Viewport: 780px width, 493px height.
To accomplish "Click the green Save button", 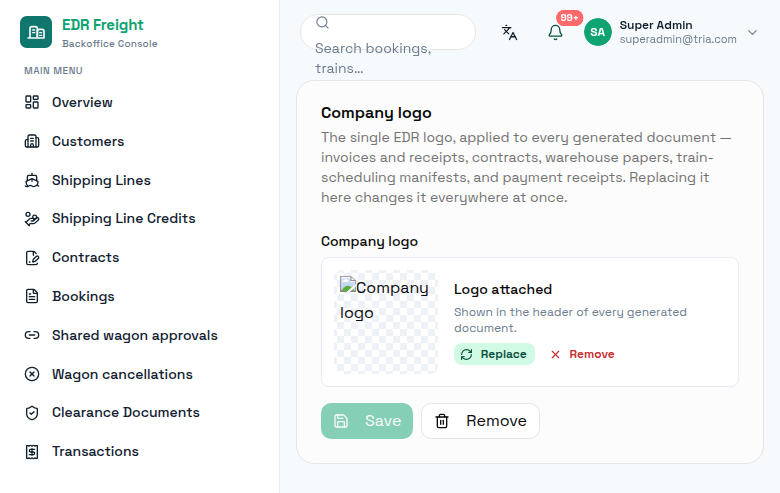I will point(367,421).
